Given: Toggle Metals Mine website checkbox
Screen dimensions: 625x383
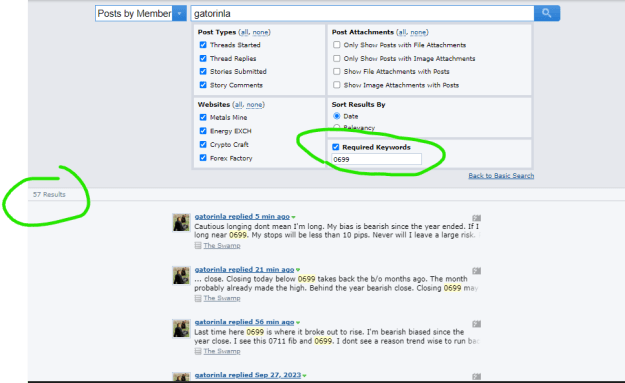Looking at the screenshot, I should (203, 117).
